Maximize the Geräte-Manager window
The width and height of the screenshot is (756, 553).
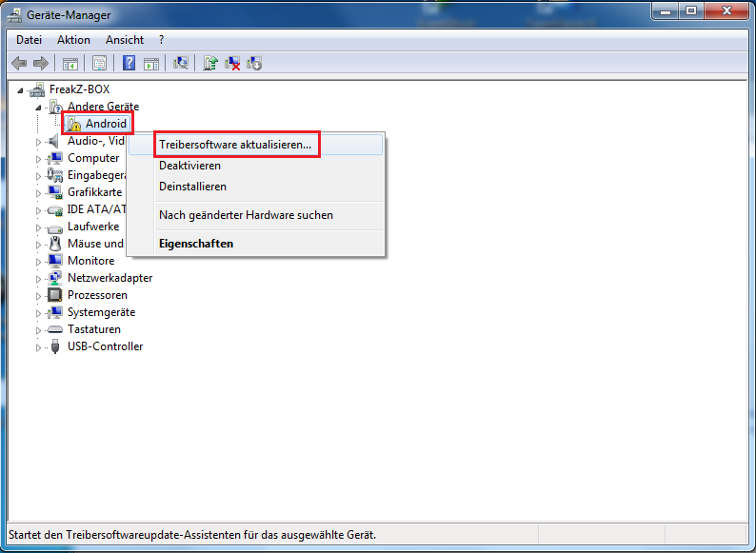pos(691,11)
